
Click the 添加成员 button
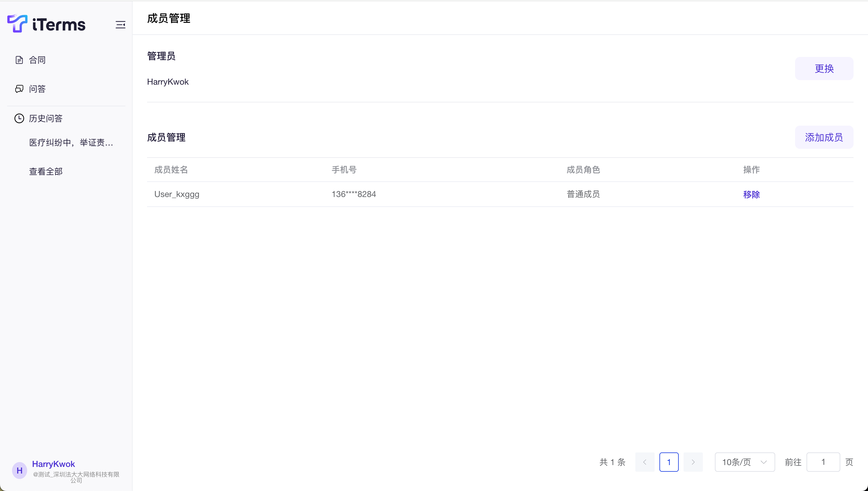tap(824, 137)
